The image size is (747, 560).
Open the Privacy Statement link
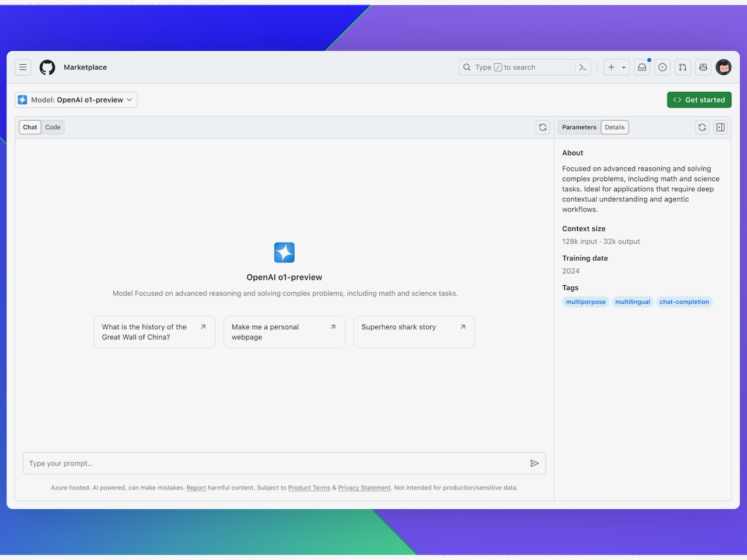pos(364,488)
